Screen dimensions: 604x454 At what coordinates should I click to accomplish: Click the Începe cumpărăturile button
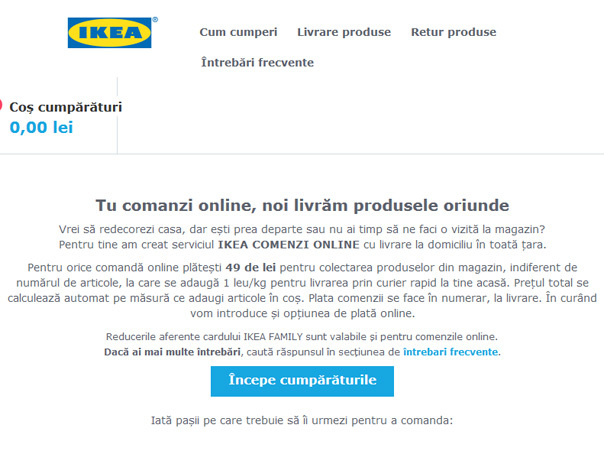coord(302,381)
